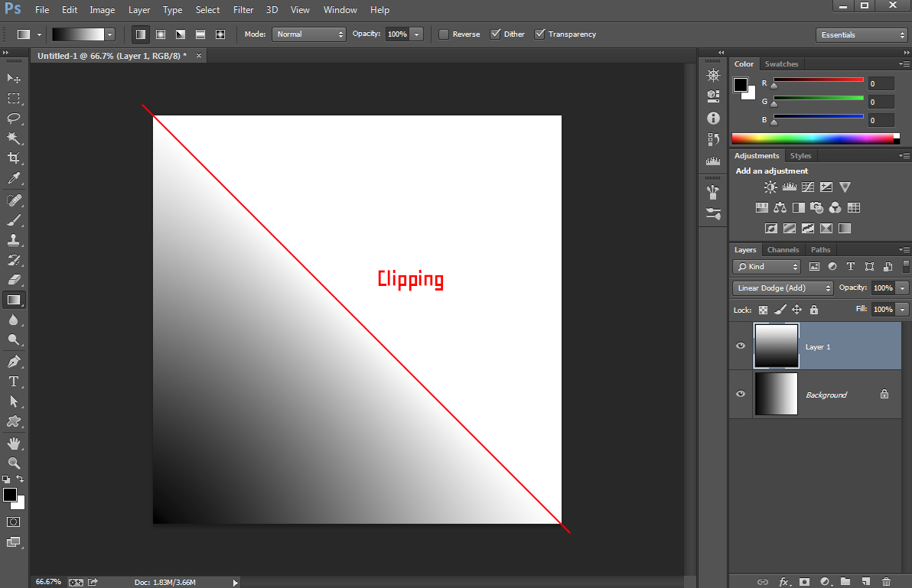Click the Add an adjustment Styles tab

pyautogui.click(x=800, y=155)
